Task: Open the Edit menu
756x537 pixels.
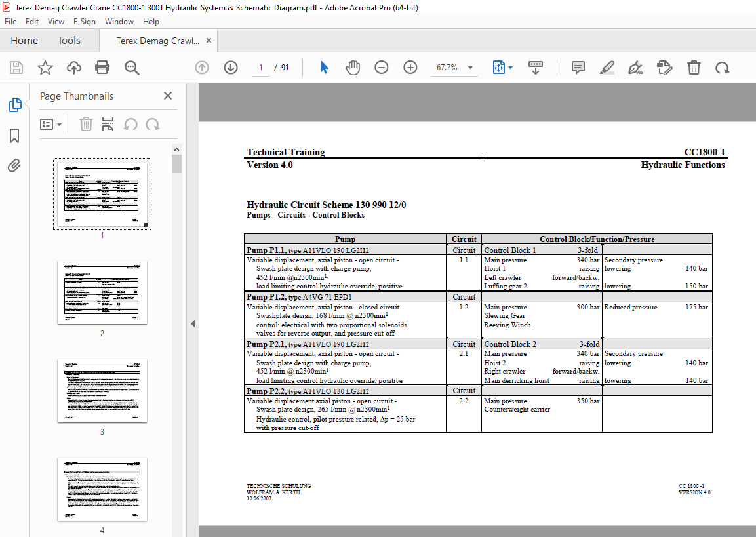Action: pyautogui.click(x=32, y=21)
